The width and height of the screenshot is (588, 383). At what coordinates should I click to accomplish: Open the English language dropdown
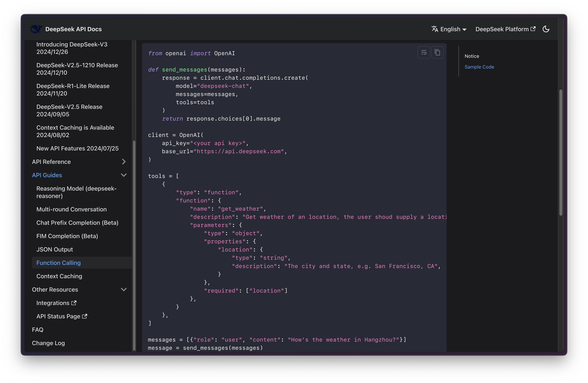449,29
